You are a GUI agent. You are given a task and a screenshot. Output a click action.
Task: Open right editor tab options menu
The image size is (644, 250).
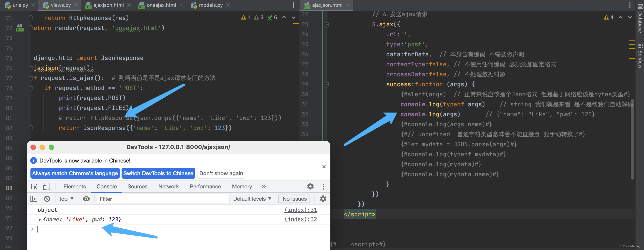click(x=630, y=5)
